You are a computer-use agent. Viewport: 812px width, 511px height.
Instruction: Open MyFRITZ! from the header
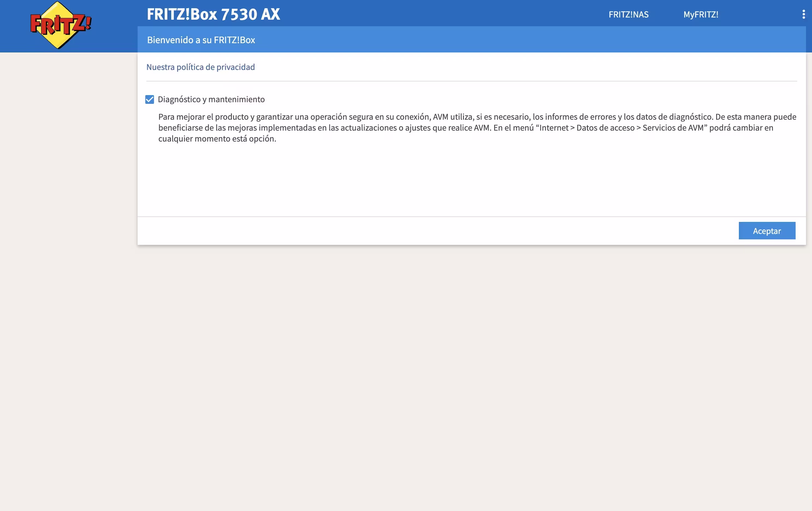click(701, 14)
